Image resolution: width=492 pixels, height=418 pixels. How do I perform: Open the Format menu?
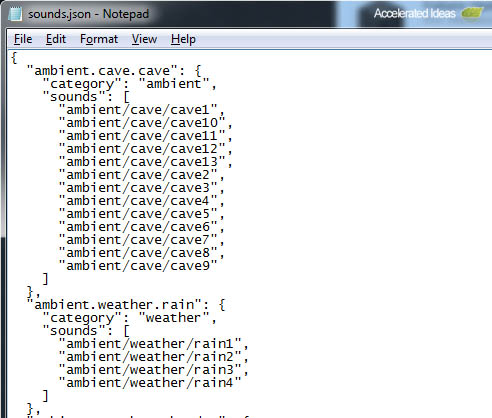pos(99,39)
